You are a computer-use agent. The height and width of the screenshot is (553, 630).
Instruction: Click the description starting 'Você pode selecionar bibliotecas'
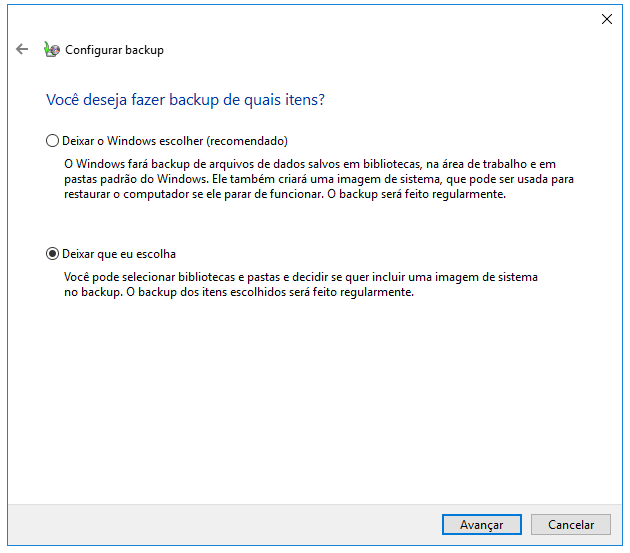[x=301, y=284]
